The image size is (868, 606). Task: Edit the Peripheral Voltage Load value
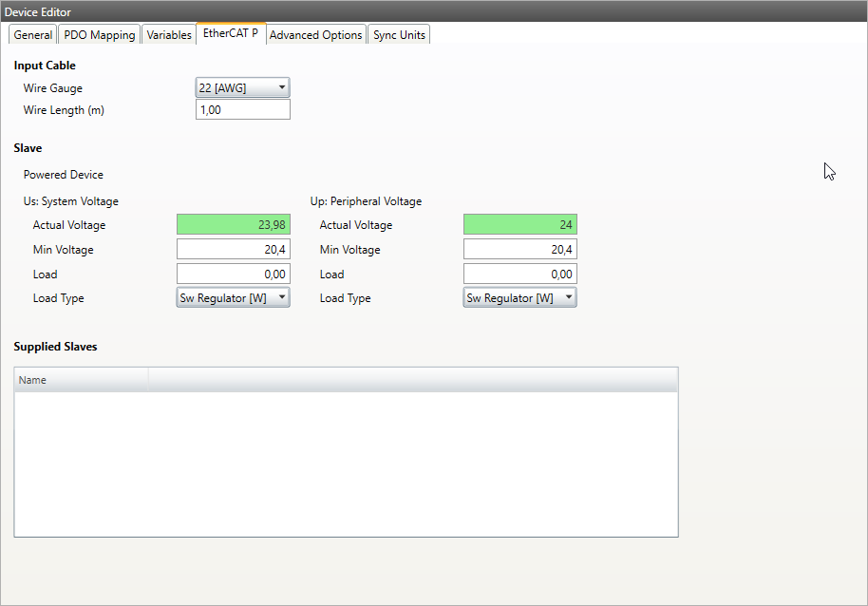519,274
